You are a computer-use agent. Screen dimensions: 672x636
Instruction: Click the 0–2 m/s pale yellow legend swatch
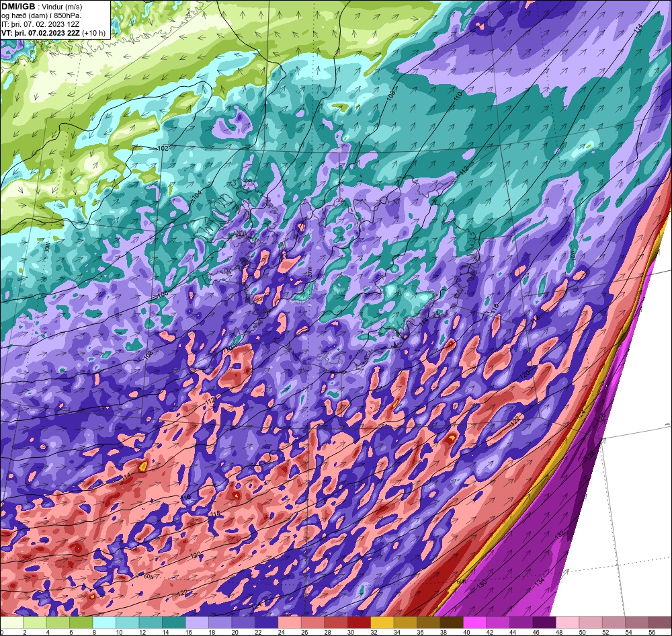click(x=12, y=623)
